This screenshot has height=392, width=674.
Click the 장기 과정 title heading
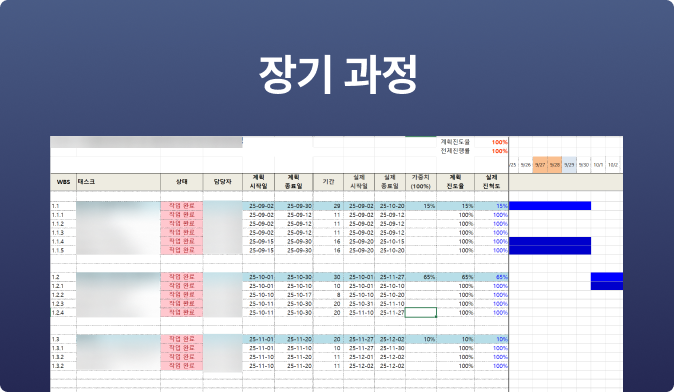click(337, 74)
